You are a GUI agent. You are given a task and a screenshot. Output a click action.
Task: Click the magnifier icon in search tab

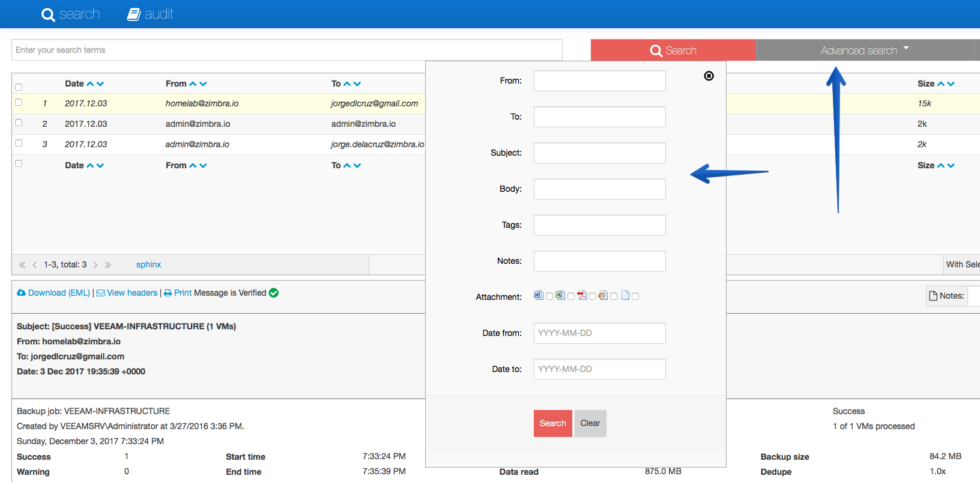(x=48, y=14)
